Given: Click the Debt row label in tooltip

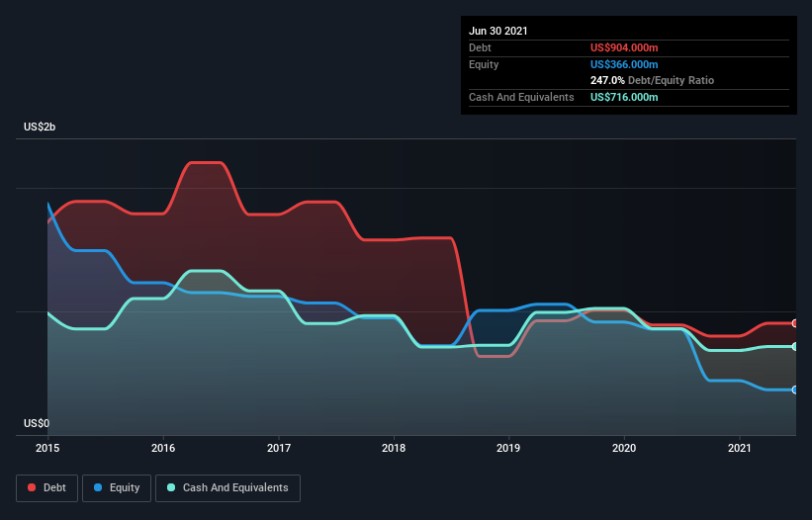Looking at the screenshot, I should click(480, 47).
